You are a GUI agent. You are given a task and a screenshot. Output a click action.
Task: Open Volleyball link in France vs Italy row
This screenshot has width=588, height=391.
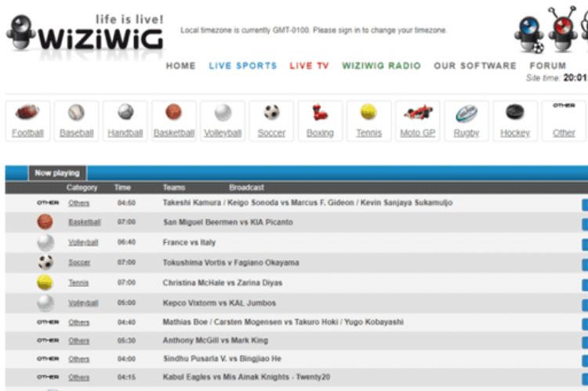click(x=83, y=242)
